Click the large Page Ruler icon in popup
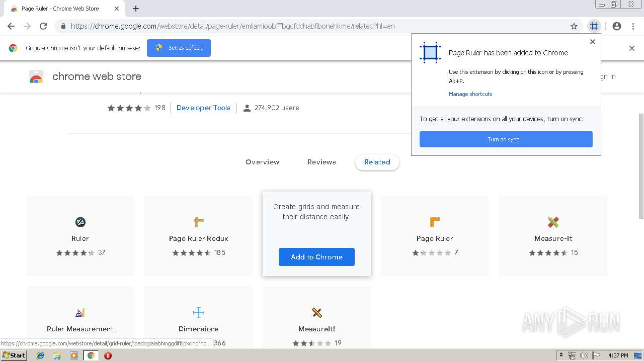The image size is (644, 362). 430,52
